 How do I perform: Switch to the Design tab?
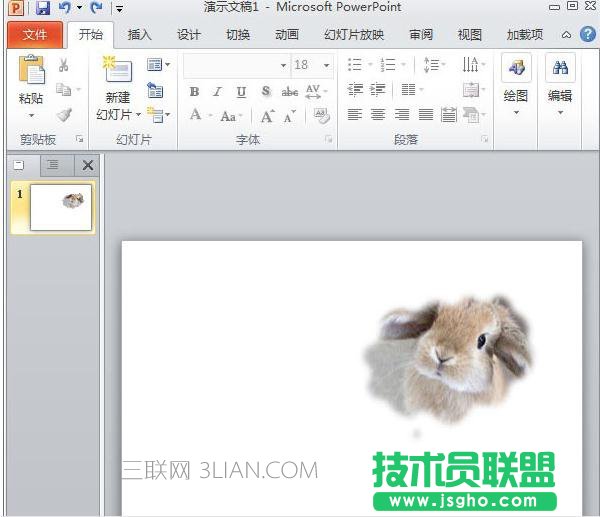tap(189, 35)
